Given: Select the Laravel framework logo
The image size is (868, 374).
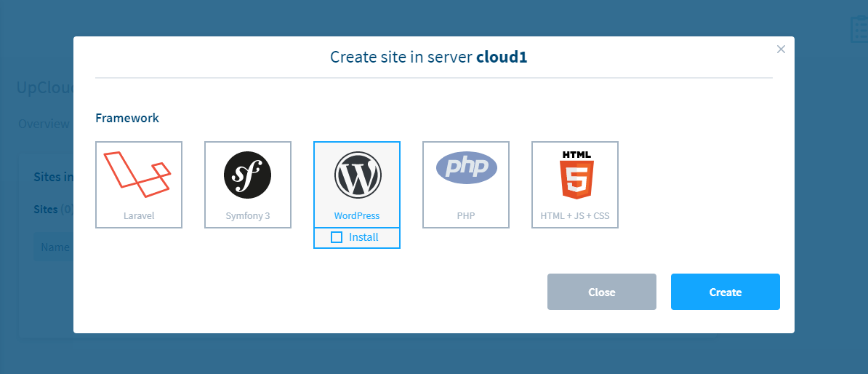Looking at the screenshot, I should 138,175.
